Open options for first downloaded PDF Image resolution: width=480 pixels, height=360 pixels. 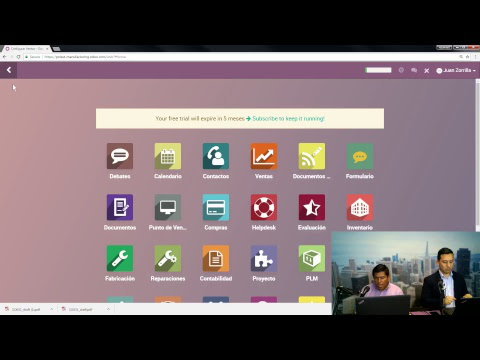(x=51, y=309)
